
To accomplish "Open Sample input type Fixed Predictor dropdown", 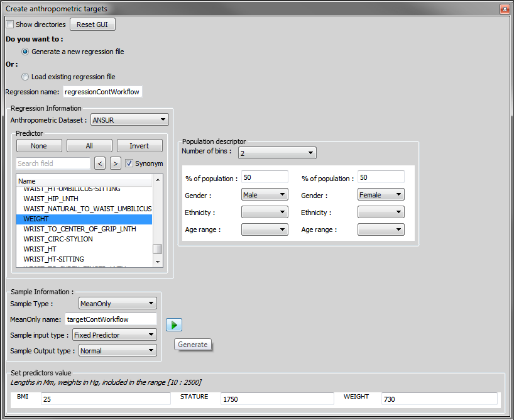I will click(x=114, y=334).
